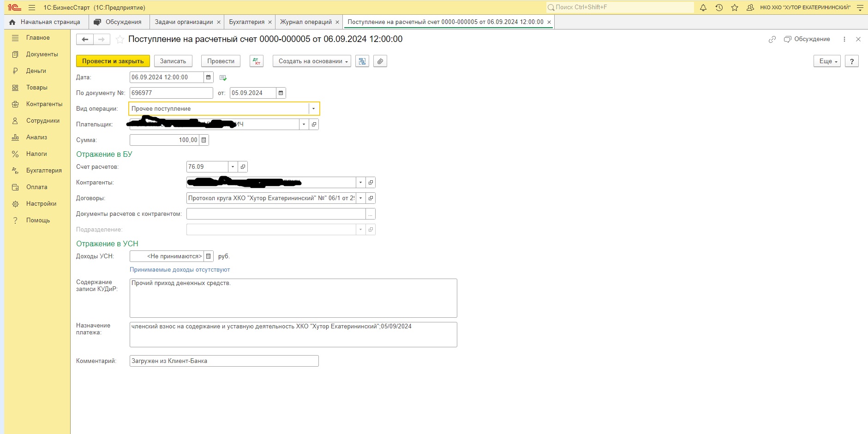Close the Бухгалтерия tab

pyautogui.click(x=270, y=22)
